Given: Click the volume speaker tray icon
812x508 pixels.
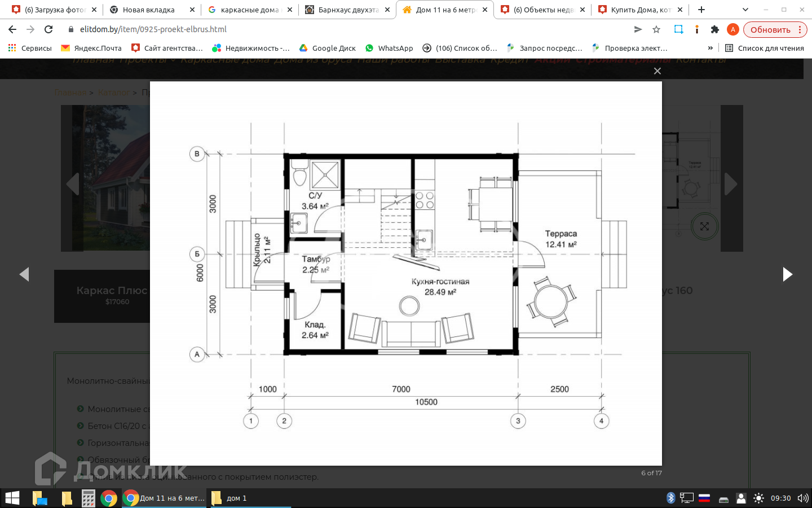Looking at the screenshot, I should pyautogui.click(x=803, y=498).
